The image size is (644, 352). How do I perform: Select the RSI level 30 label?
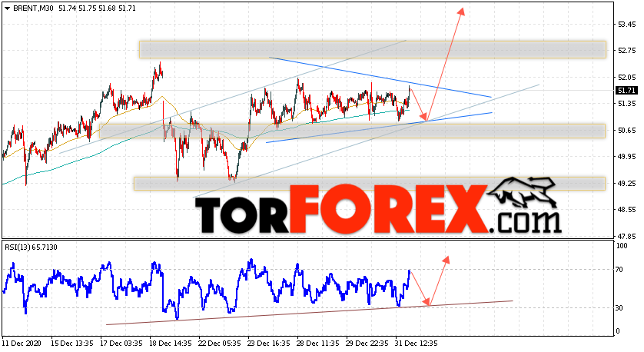[x=619, y=308]
